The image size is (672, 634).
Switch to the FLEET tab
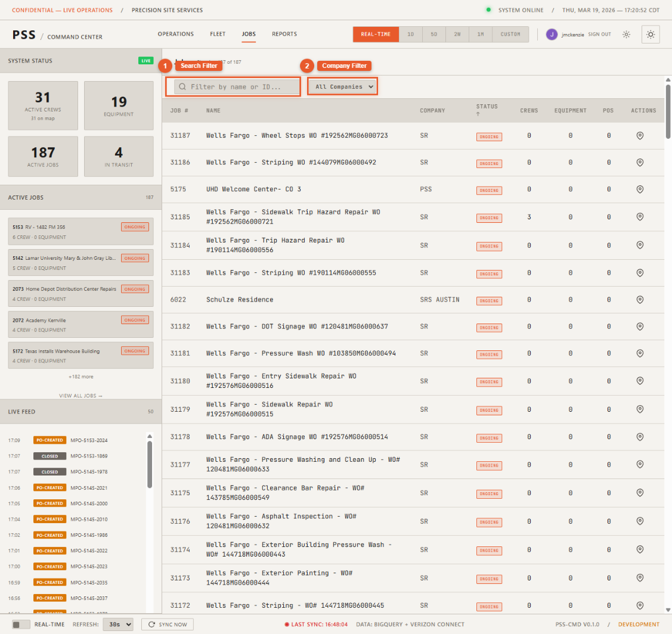click(x=218, y=34)
